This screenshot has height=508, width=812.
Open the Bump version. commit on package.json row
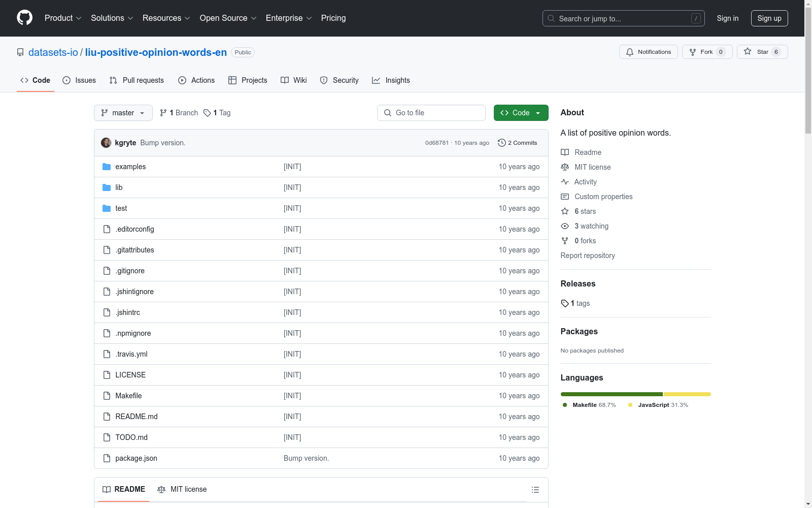click(306, 458)
